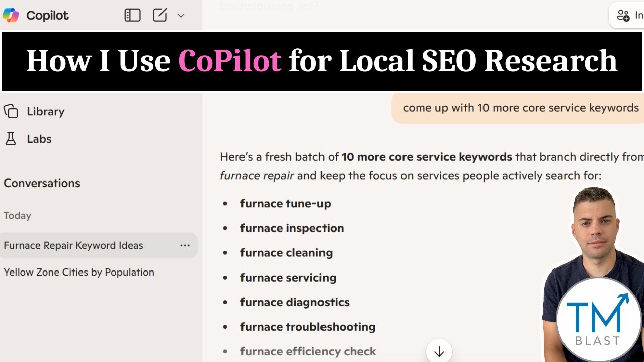644x362 pixels.
Task: Click the bold '10 more core service keywords' text
Action: point(427,157)
